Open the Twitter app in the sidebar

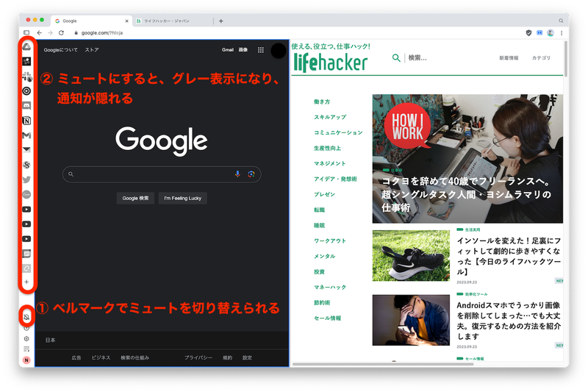pyautogui.click(x=26, y=179)
